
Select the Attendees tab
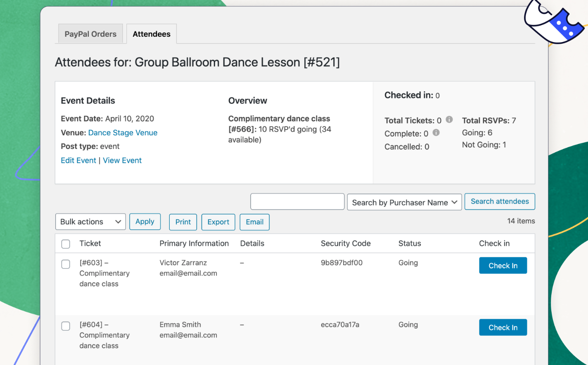pos(152,34)
